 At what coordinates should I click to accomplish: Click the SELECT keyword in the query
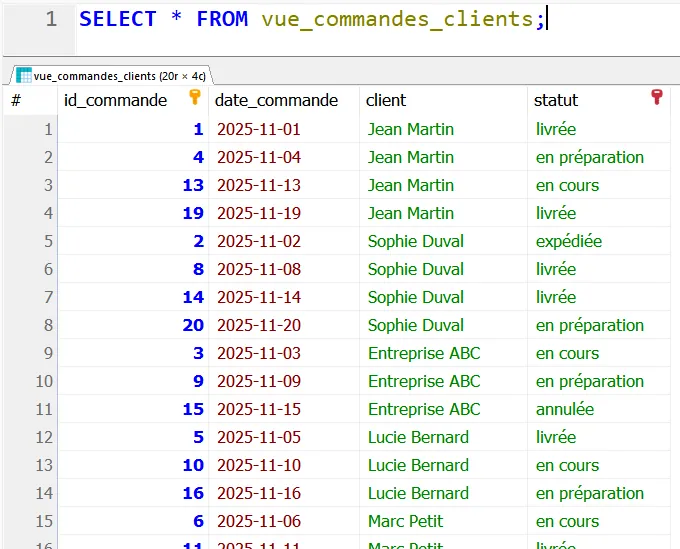click(x=118, y=19)
